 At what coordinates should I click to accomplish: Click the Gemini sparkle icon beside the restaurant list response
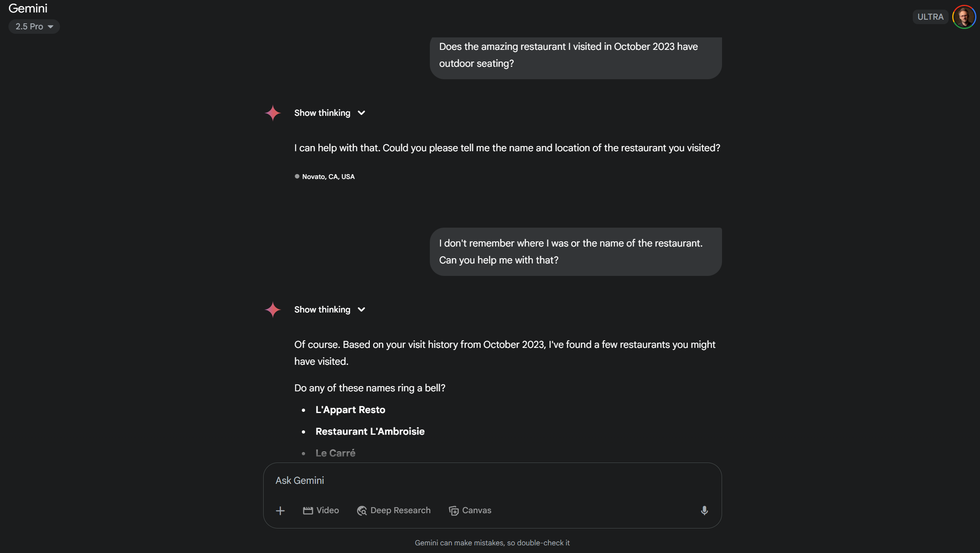coord(272,310)
